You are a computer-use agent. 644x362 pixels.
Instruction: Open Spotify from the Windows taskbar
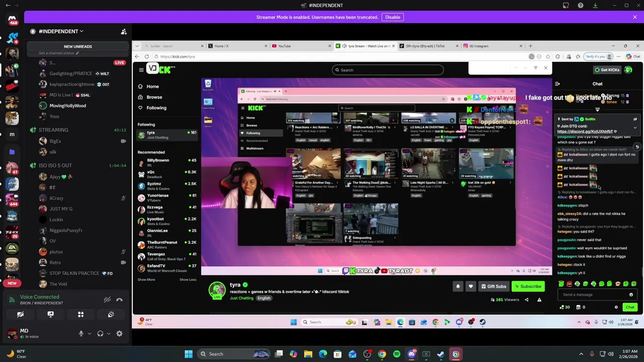pyautogui.click(x=396, y=354)
